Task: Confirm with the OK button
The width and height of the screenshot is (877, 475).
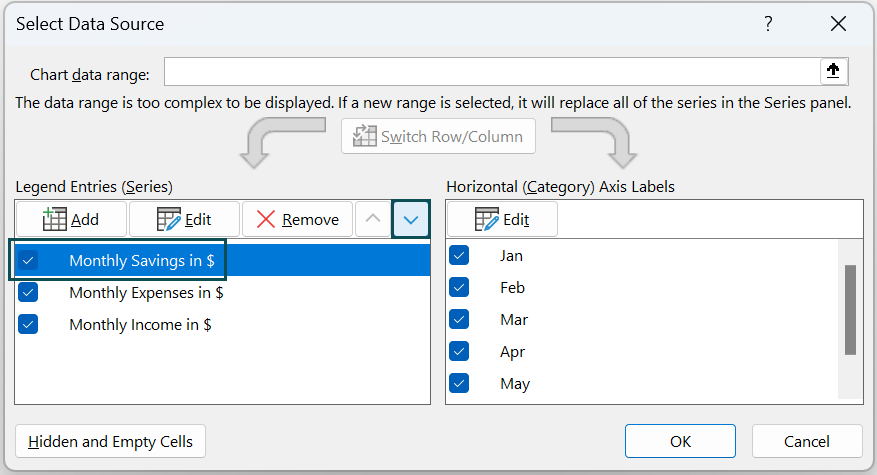Action: coord(680,441)
